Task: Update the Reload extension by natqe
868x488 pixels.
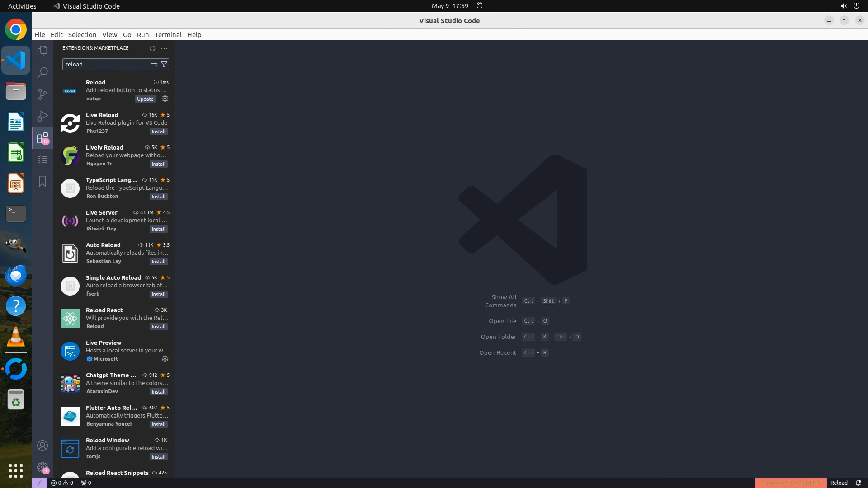Action: (x=145, y=99)
